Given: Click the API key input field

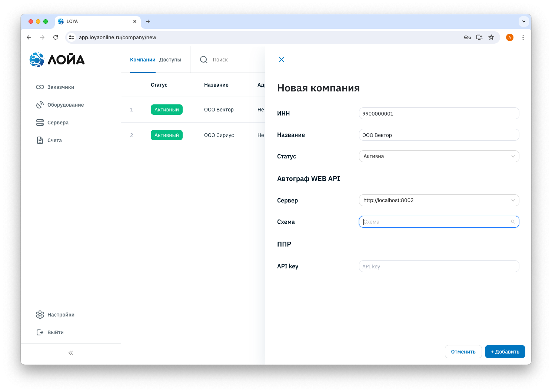Looking at the screenshot, I should click(x=439, y=266).
